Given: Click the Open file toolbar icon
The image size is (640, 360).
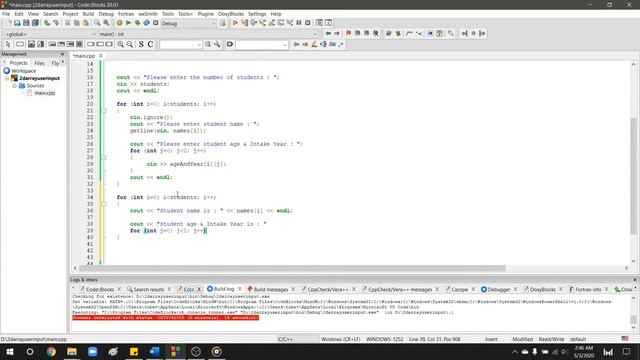Looking at the screenshot, I should [17, 23].
